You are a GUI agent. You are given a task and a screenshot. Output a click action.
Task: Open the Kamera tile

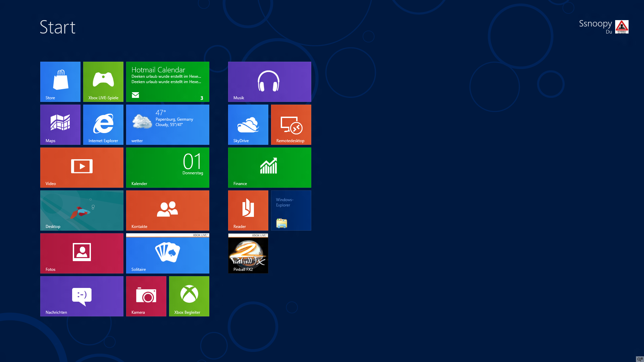146,296
